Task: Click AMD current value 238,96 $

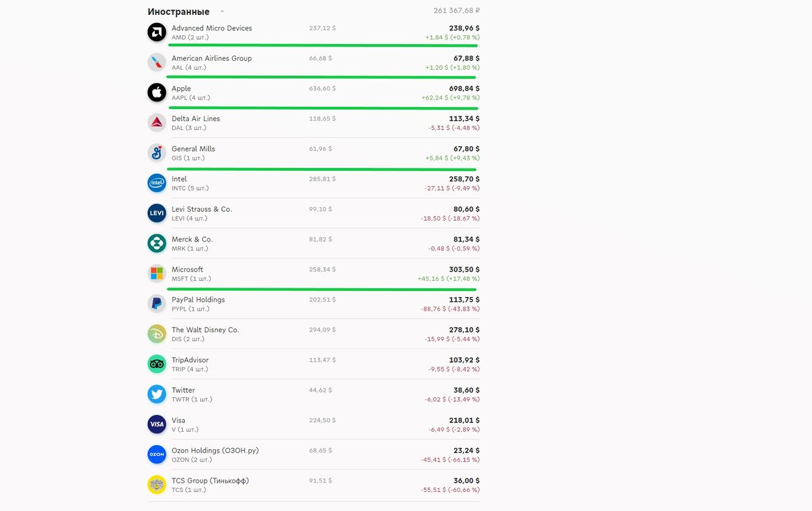Action: pos(464,28)
